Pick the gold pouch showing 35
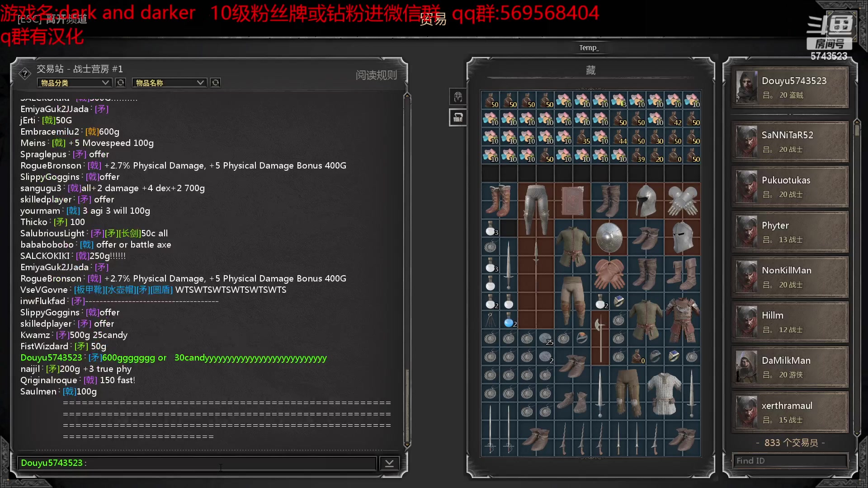868x488 pixels. (582, 137)
